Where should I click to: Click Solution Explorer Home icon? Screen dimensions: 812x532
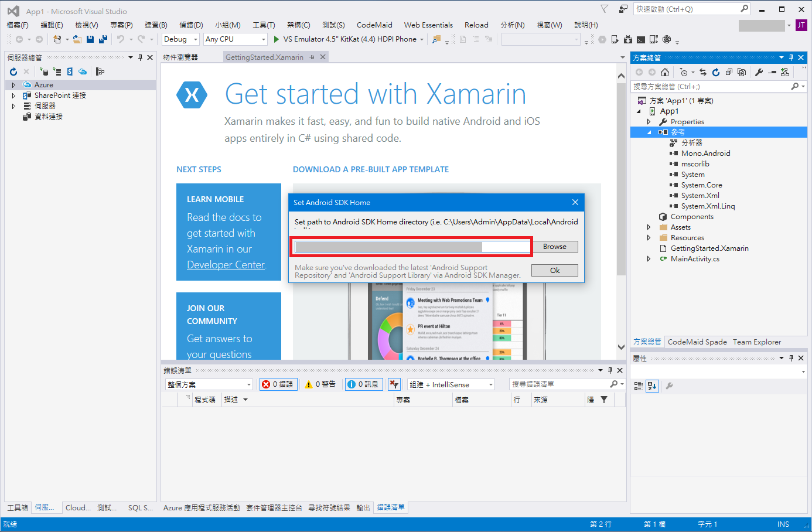click(x=664, y=72)
